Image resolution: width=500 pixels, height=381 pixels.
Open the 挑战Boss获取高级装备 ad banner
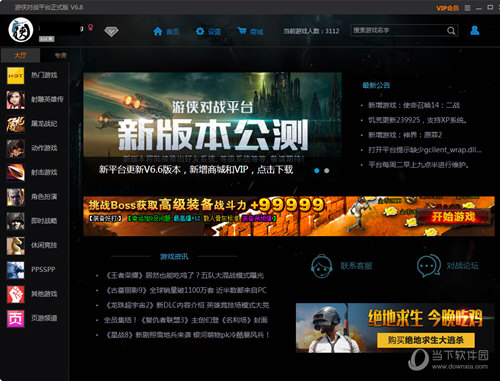tap(289, 216)
